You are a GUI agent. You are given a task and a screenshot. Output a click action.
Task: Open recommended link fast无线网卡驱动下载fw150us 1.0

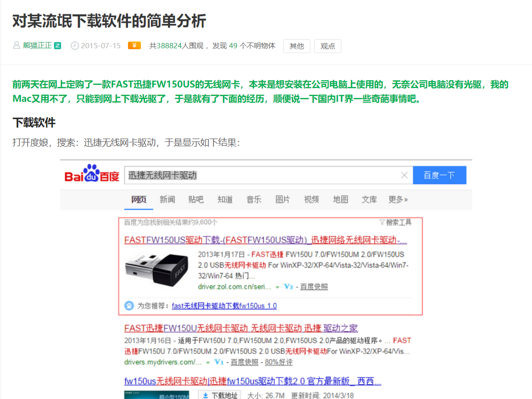(x=224, y=306)
